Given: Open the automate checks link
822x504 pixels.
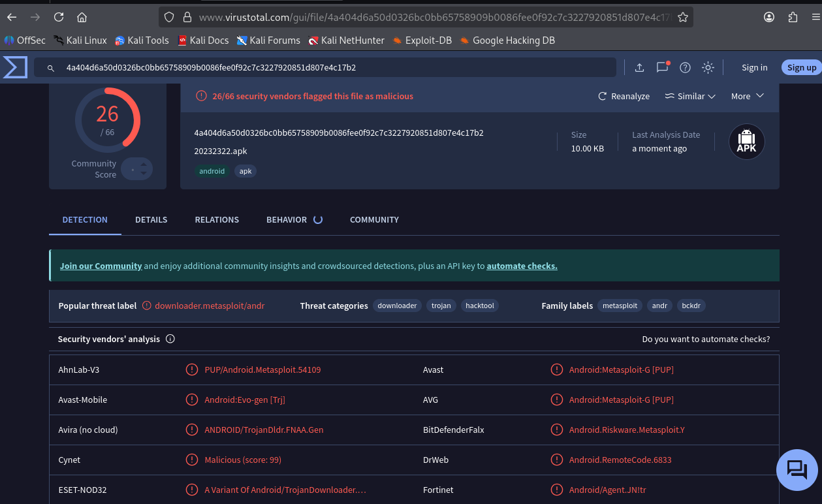Looking at the screenshot, I should point(522,266).
